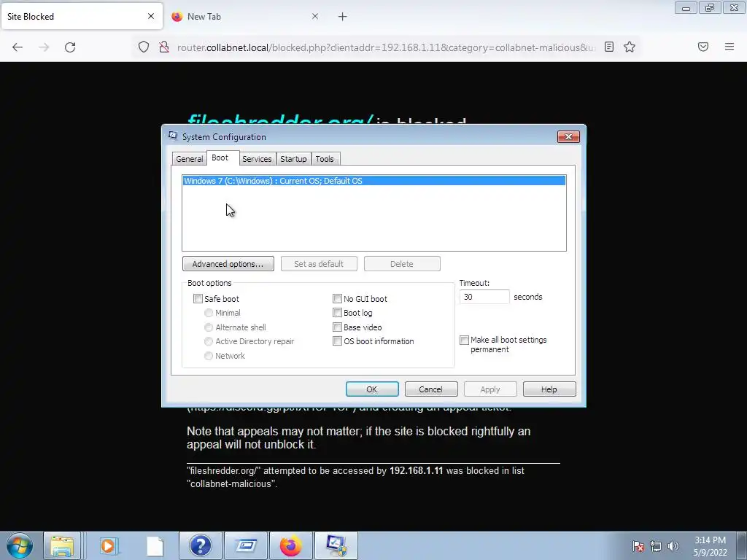
Task: Close the System Configuration dialog
Action: pos(568,136)
